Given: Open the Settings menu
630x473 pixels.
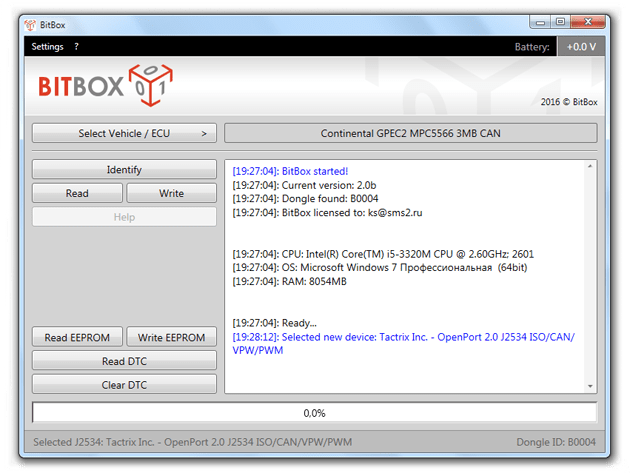Looking at the screenshot, I should pyautogui.click(x=47, y=47).
